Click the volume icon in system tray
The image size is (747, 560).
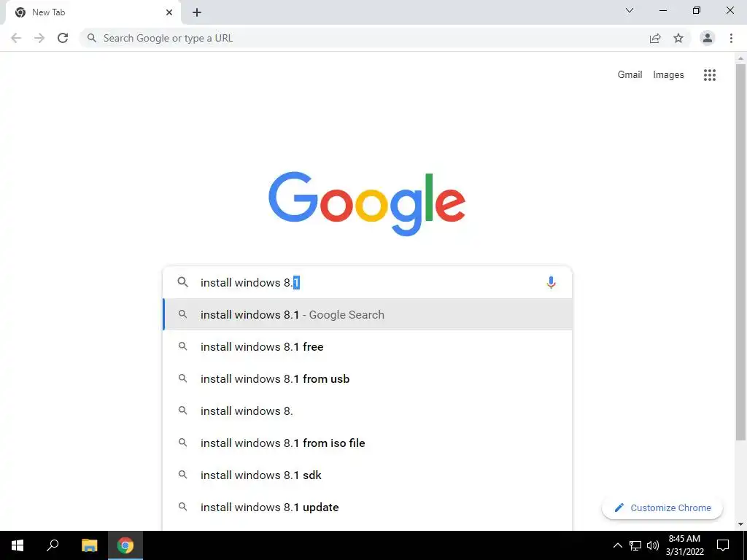(x=652, y=545)
